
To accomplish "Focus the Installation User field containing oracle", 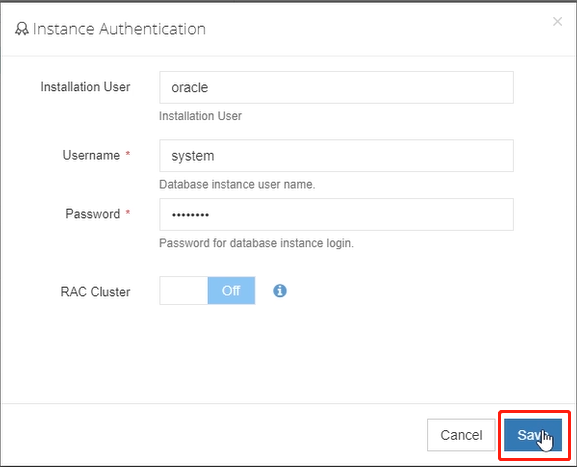I will 336,88.
